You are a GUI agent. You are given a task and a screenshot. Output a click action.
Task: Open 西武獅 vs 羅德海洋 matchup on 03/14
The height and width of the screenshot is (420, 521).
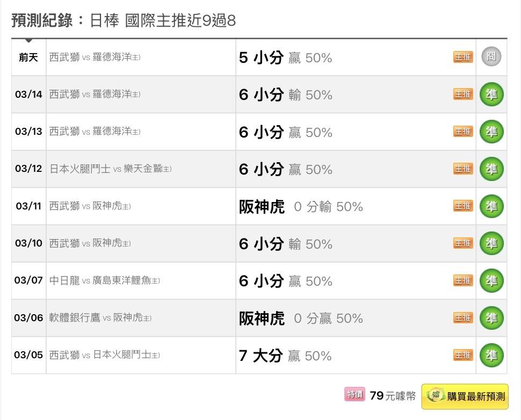coord(95,95)
